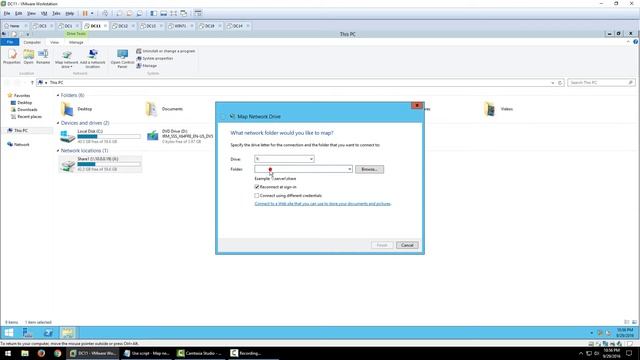Open the Manage ribbon tab

coord(76,42)
